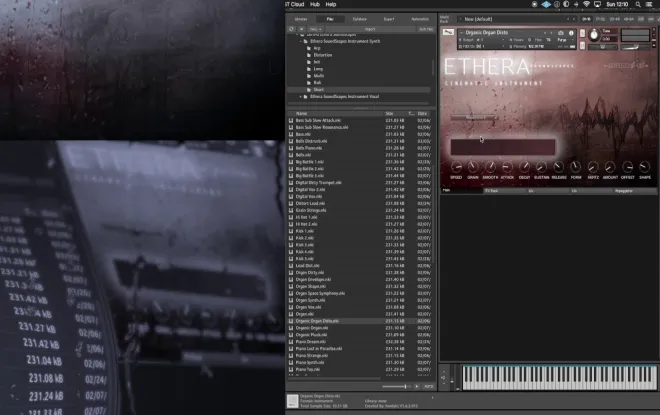Switch to the Automation browser tab
The image size is (660, 415).
coord(420,19)
